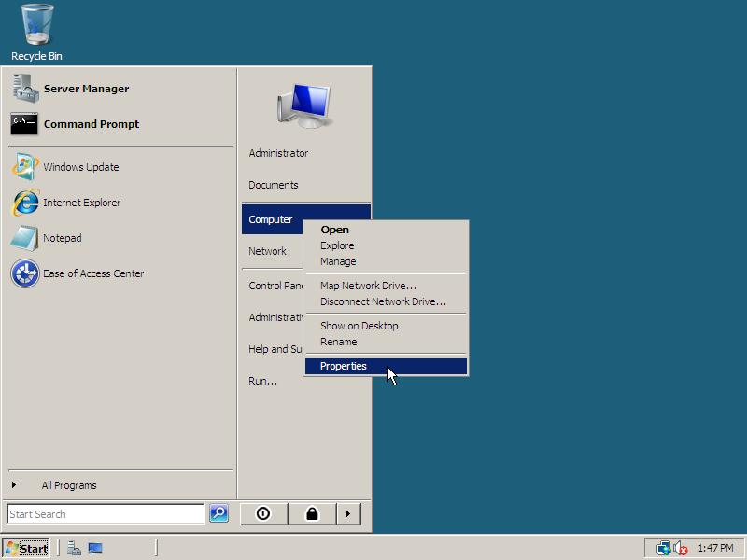Open the Administrator folder link
The width and height of the screenshot is (747, 560).
click(x=278, y=153)
